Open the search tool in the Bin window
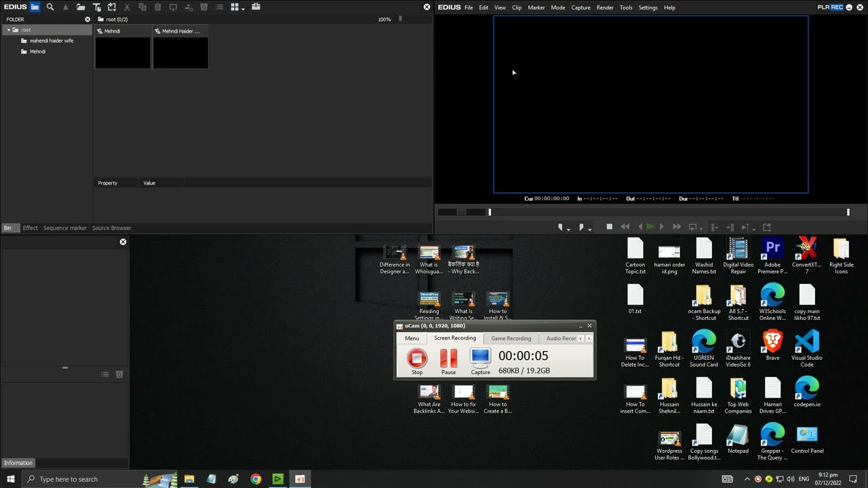The image size is (868, 488). (x=50, y=7)
